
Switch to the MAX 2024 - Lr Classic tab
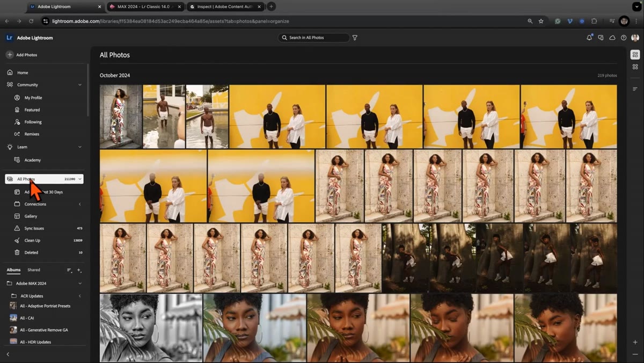click(x=144, y=6)
